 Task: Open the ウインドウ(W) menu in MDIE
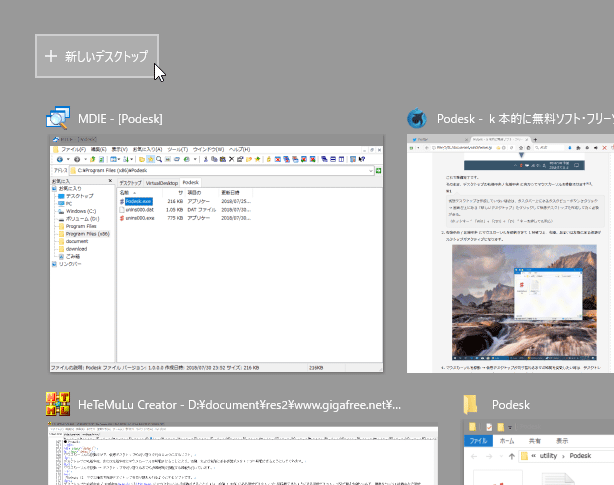point(208,150)
